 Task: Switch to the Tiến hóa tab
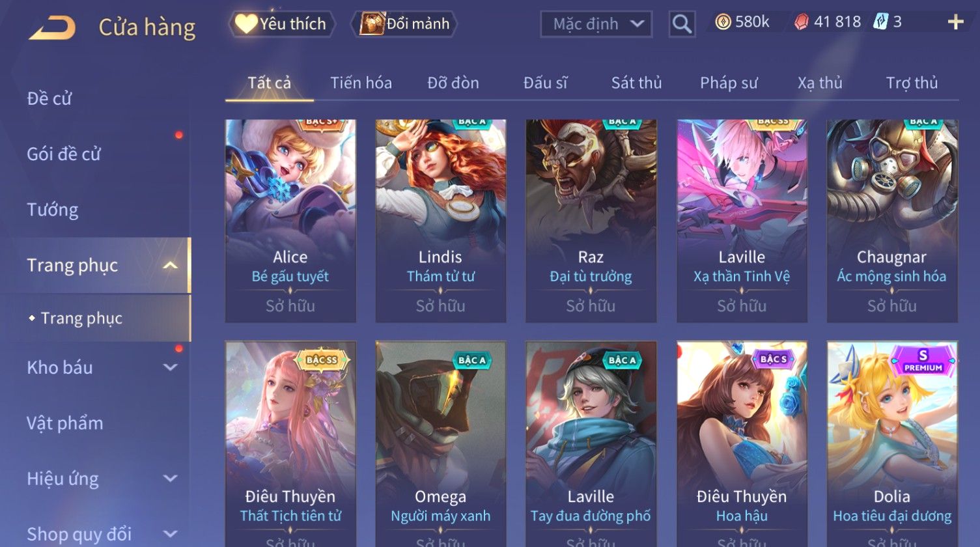click(x=361, y=83)
